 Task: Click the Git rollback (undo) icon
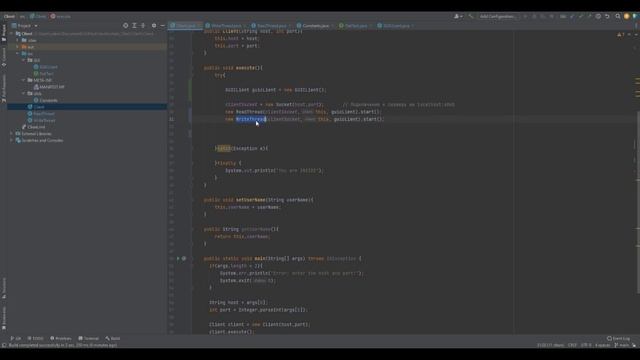(607, 16)
